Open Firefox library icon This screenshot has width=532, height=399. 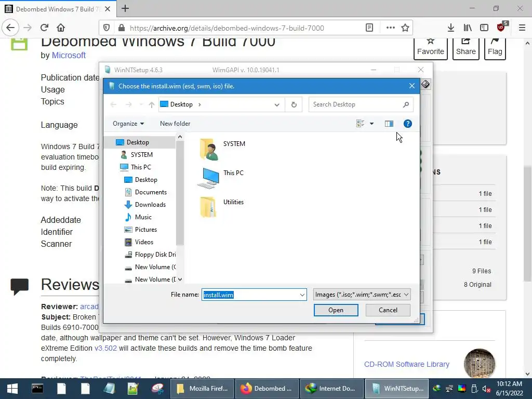coord(468,28)
